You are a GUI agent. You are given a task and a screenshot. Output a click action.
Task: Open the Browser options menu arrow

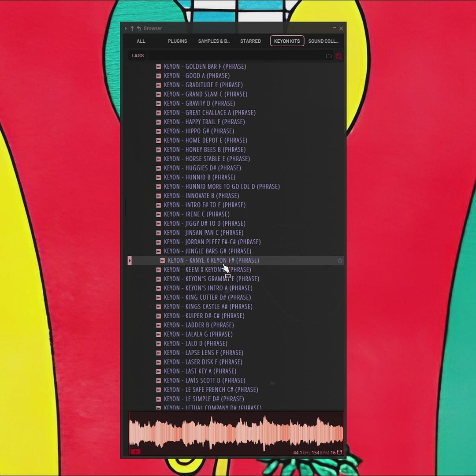tap(126, 29)
